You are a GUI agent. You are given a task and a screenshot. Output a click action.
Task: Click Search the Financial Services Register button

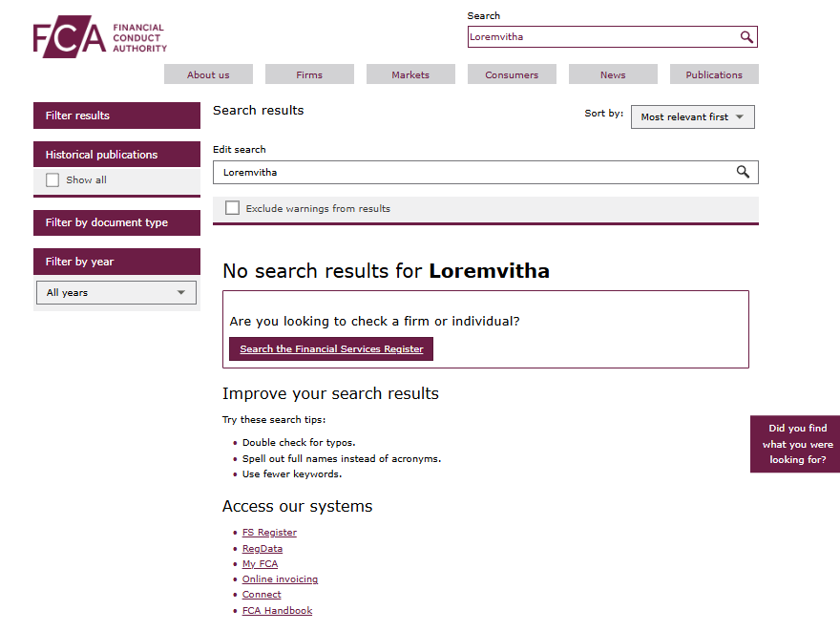pyautogui.click(x=331, y=349)
